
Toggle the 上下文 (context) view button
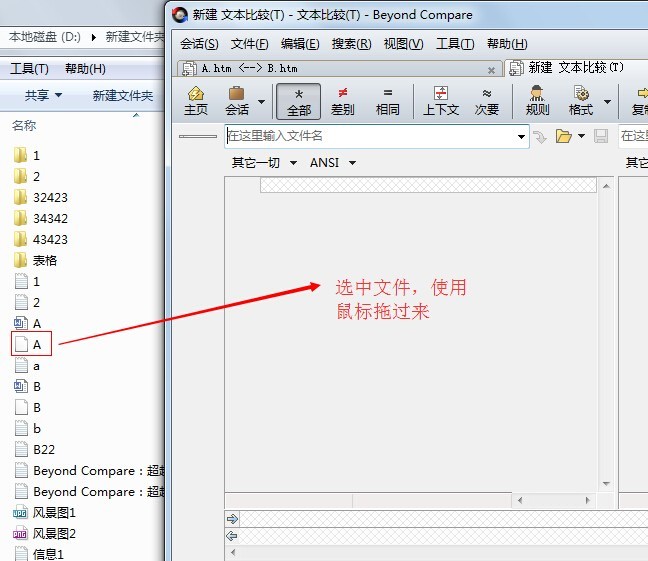point(441,101)
